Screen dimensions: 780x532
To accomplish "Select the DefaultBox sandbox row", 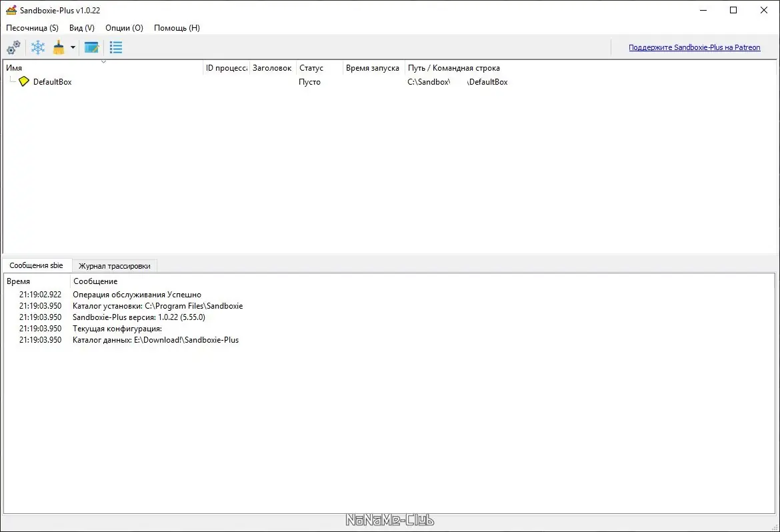I will click(390, 81).
